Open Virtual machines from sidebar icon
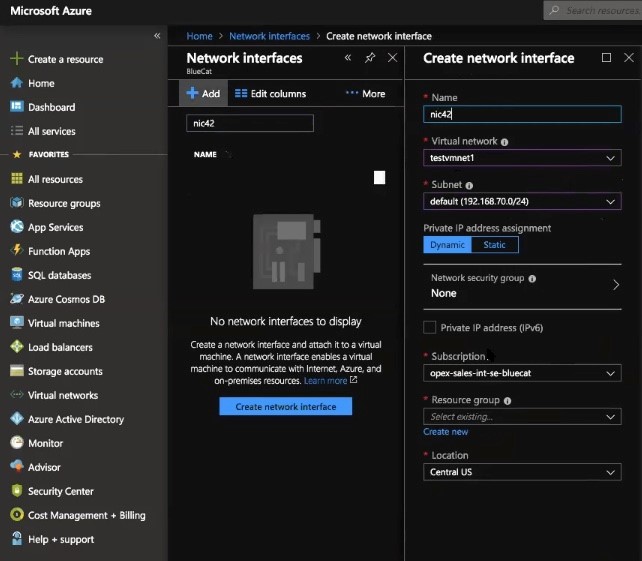This screenshot has height=561, width=642. coord(17,323)
